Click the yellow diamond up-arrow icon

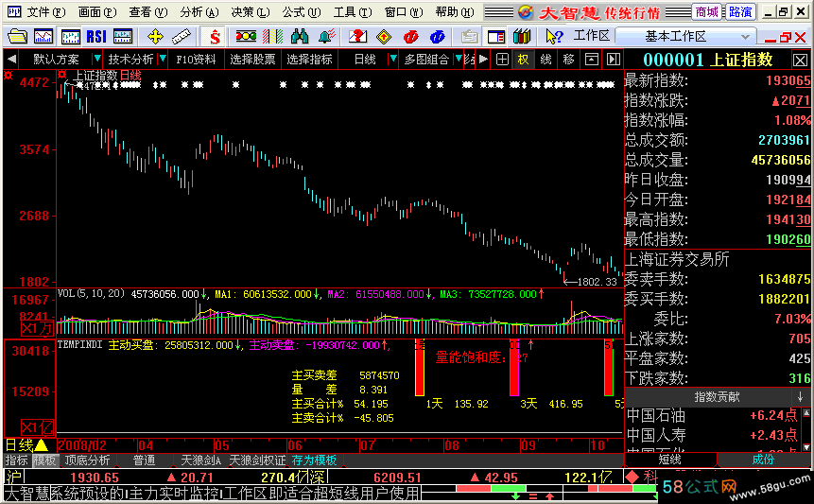click(x=384, y=36)
